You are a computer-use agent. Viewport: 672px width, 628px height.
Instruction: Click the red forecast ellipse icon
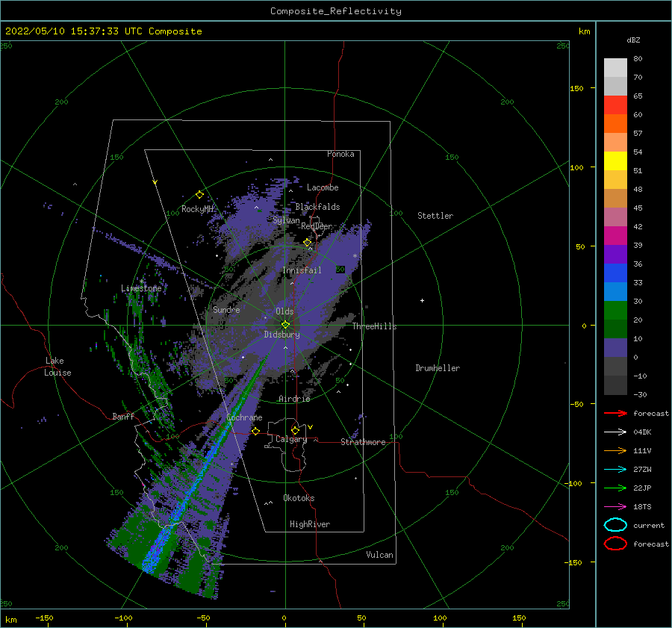(x=615, y=544)
